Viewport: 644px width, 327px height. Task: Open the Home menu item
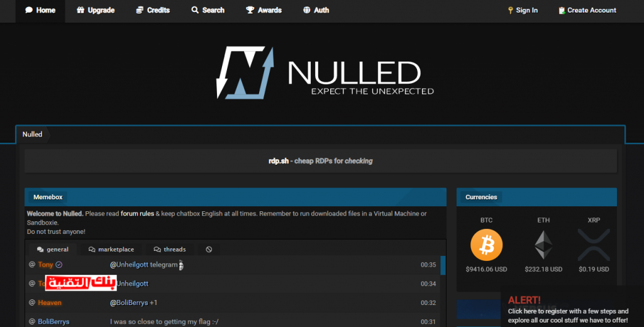pos(40,10)
